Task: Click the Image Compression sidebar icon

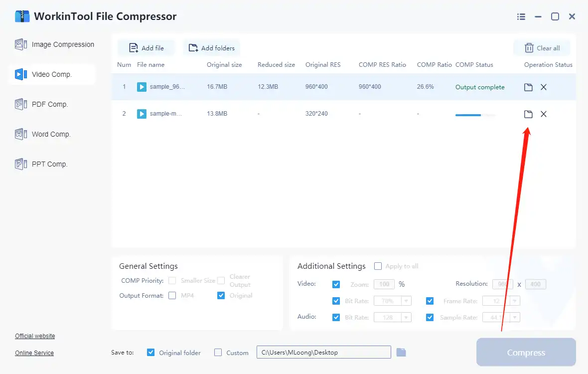Action: (x=20, y=44)
